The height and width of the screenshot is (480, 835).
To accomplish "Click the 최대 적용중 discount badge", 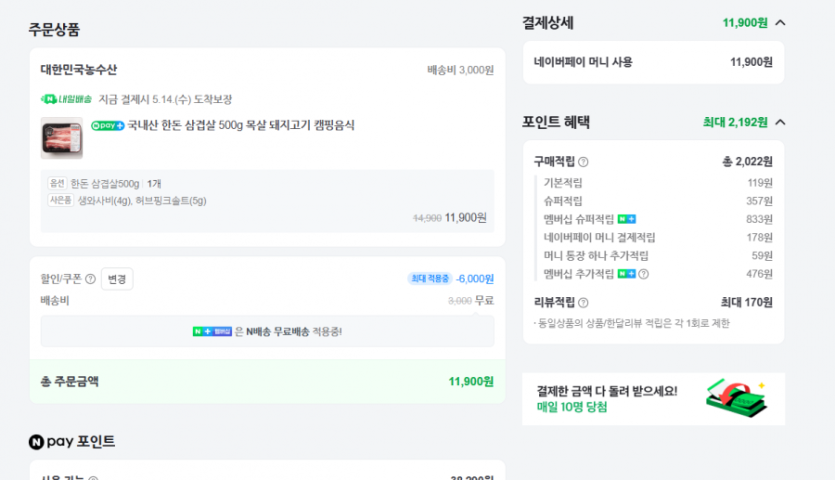I will (429, 279).
